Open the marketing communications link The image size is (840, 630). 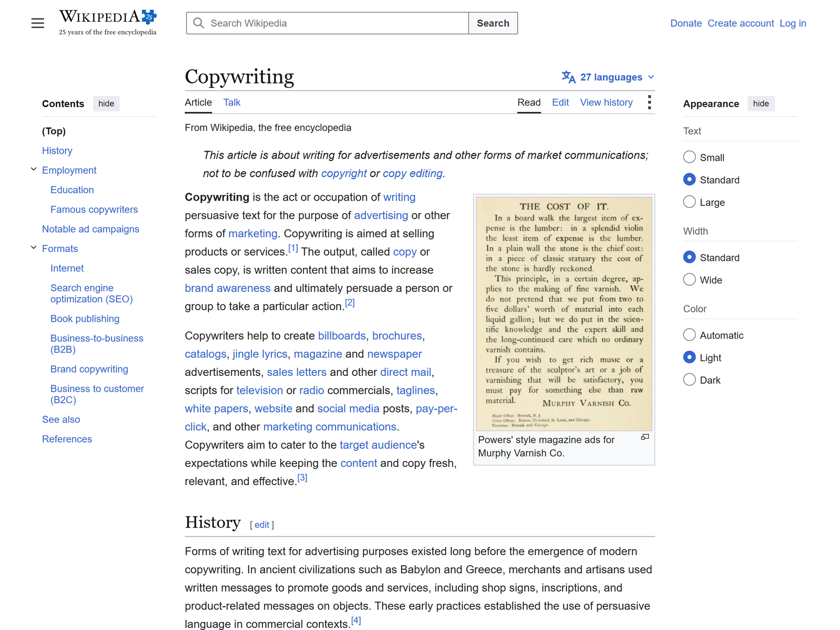click(x=330, y=427)
